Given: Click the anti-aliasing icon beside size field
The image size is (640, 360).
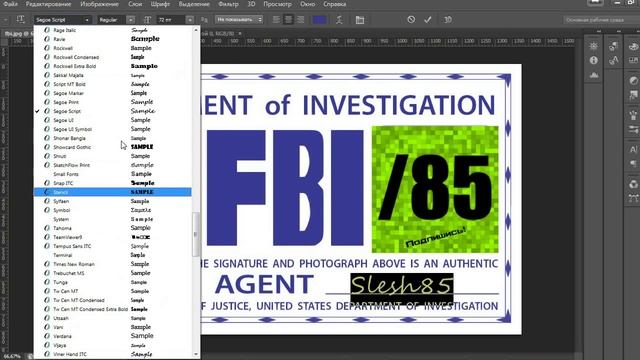Looking at the screenshot, I should pyautogui.click(x=204, y=20).
